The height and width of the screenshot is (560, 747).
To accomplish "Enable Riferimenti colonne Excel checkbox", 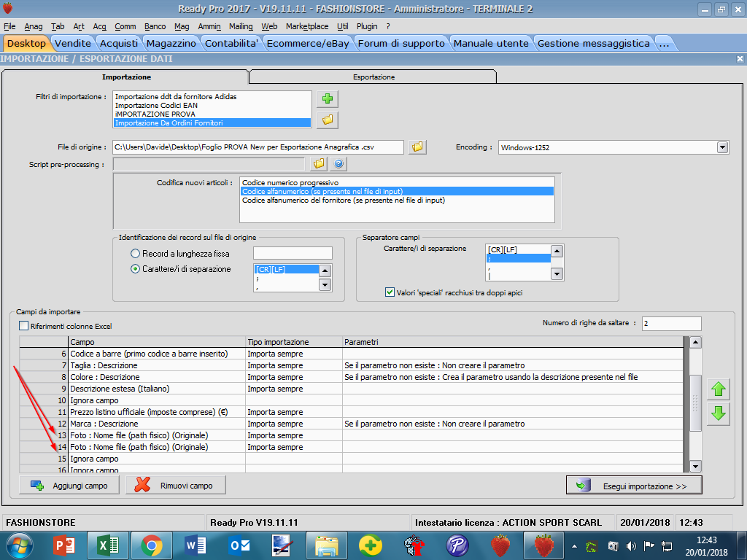I will (x=24, y=326).
